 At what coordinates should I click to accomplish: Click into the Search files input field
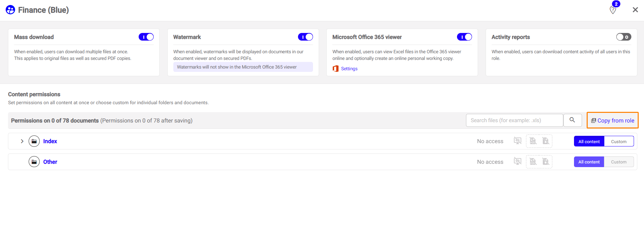pyautogui.click(x=514, y=120)
